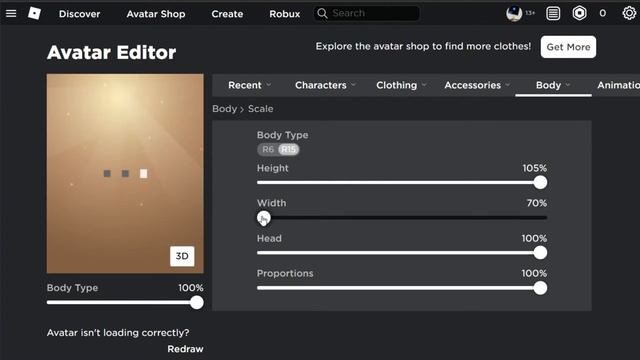Open the Characters tab
The width and height of the screenshot is (640, 360).
click(321, 85)
